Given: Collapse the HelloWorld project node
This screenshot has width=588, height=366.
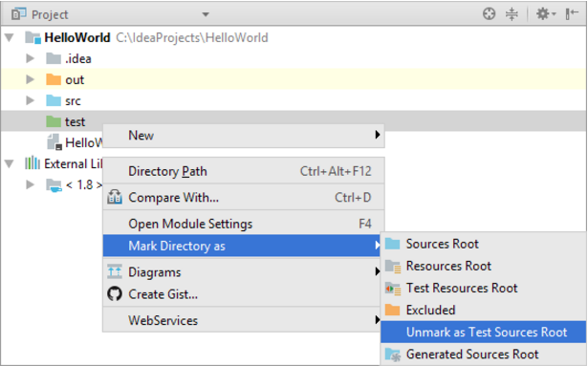Looking at the screenshot, I should click(10, 37).
